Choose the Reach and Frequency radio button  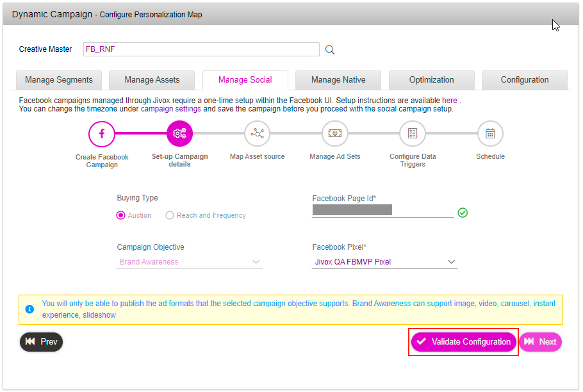coord(170,215)
